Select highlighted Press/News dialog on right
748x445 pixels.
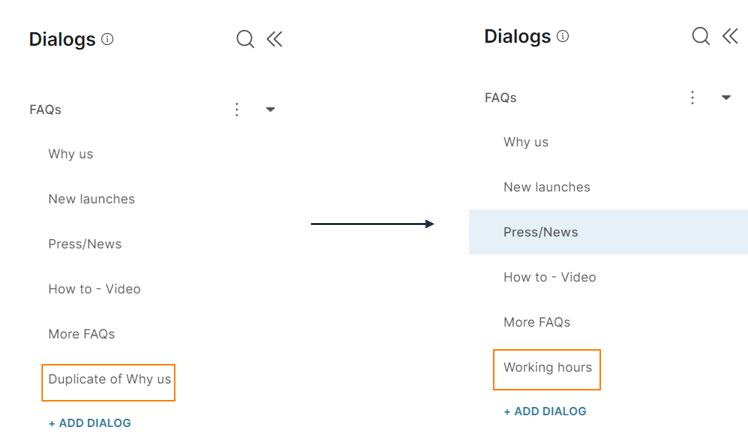point(608,232)
